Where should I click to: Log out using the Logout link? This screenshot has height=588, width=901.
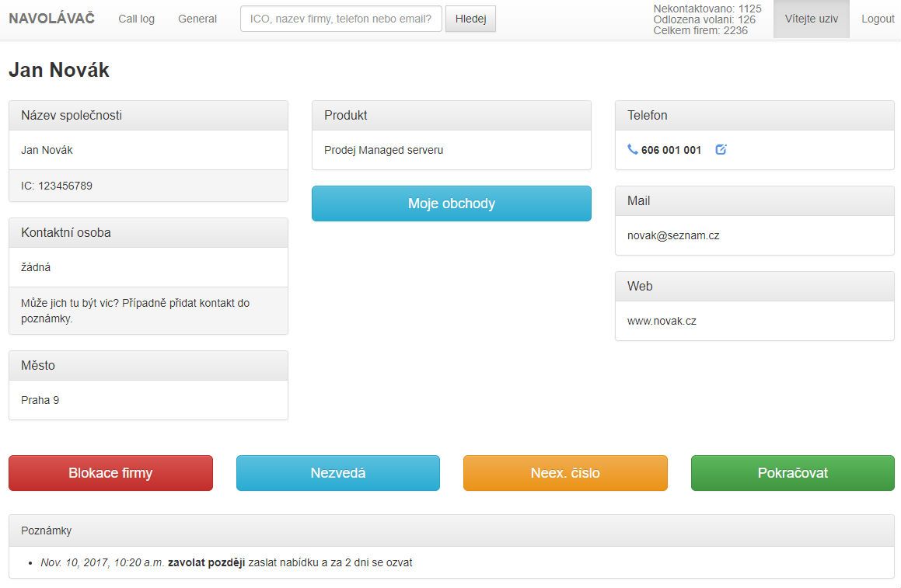click(878, 19)
